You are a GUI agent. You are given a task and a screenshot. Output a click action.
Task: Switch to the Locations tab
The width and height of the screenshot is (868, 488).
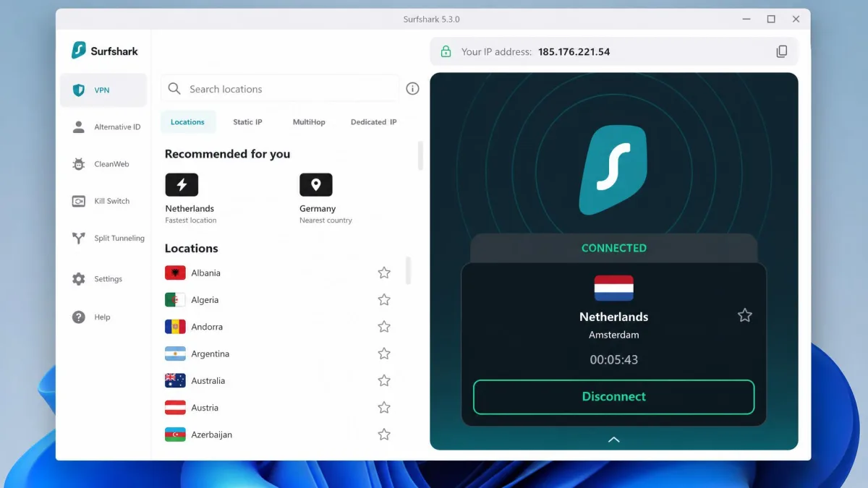(x=188, y=122)
